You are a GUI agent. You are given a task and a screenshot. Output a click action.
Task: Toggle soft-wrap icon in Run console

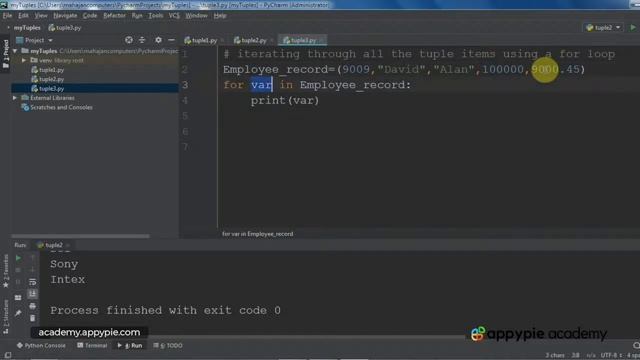click(x=33, y=282)
